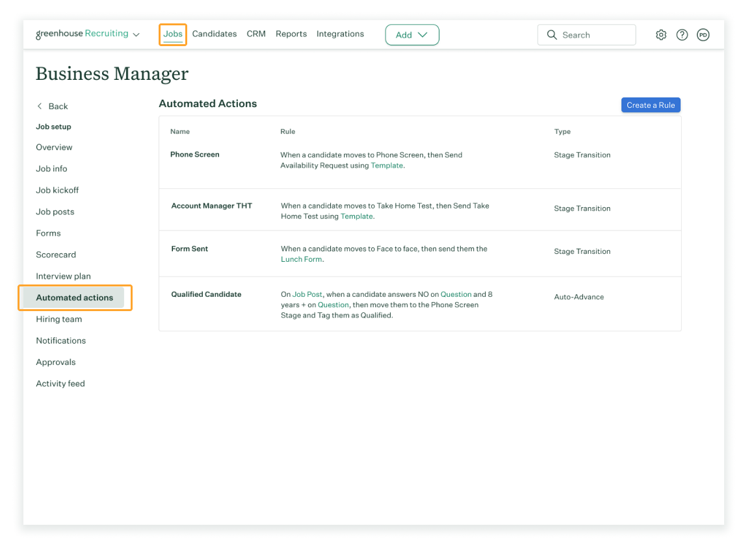Viewport: 756px width, 554px height.
Task: Open the Integrations tab
Action: pos(340,34)
